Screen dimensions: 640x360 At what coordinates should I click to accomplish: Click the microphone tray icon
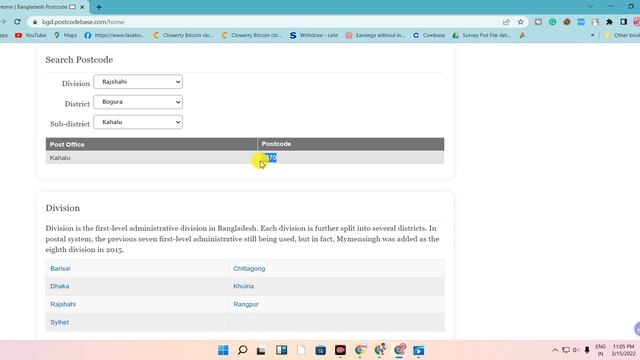587,350
